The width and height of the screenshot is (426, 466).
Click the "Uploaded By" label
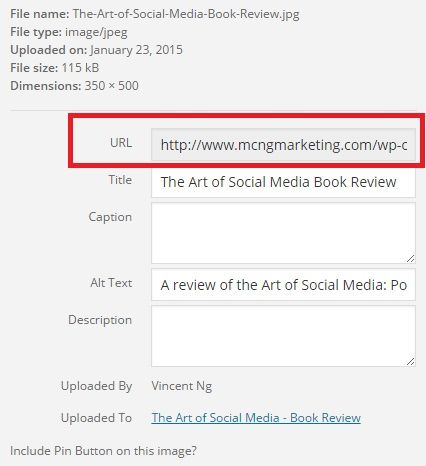[97, 386]
